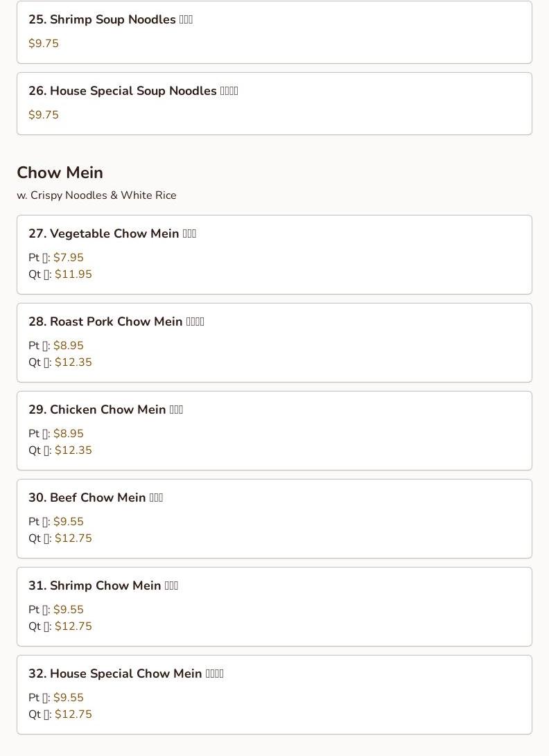
Task: Open House Special Soup Noodles card
Action: tap(274, 104)
